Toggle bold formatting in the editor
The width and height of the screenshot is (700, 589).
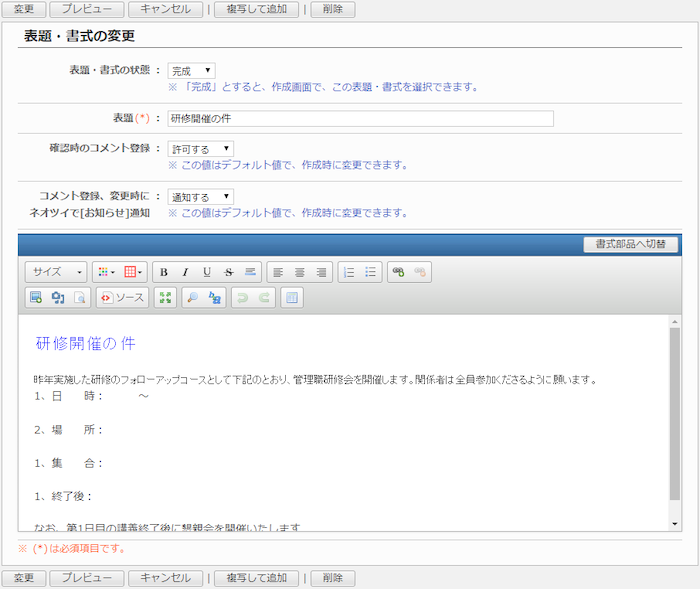(164, 272)
